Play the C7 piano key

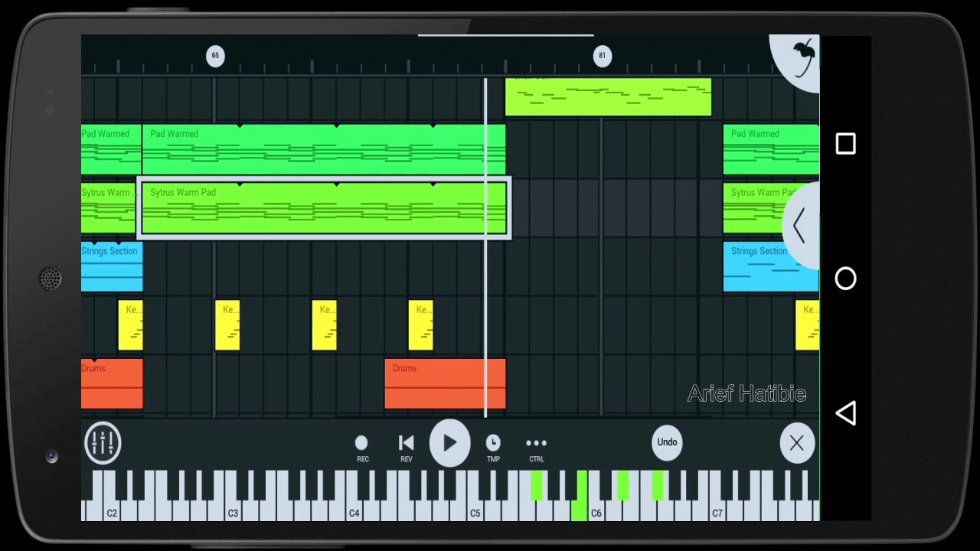click(x=716, y=511)
